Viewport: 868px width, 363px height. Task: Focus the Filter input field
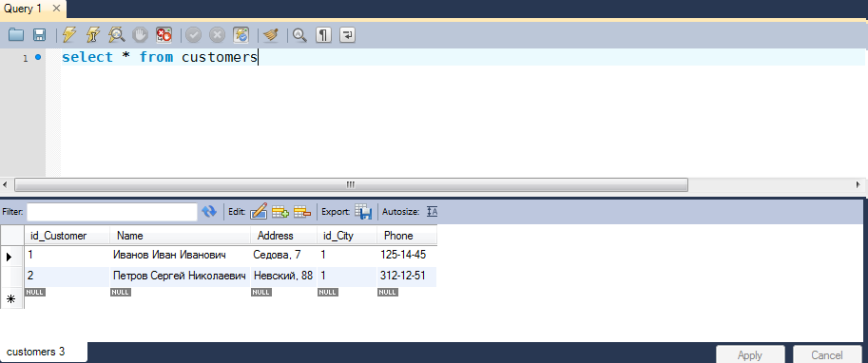[112, 212]
